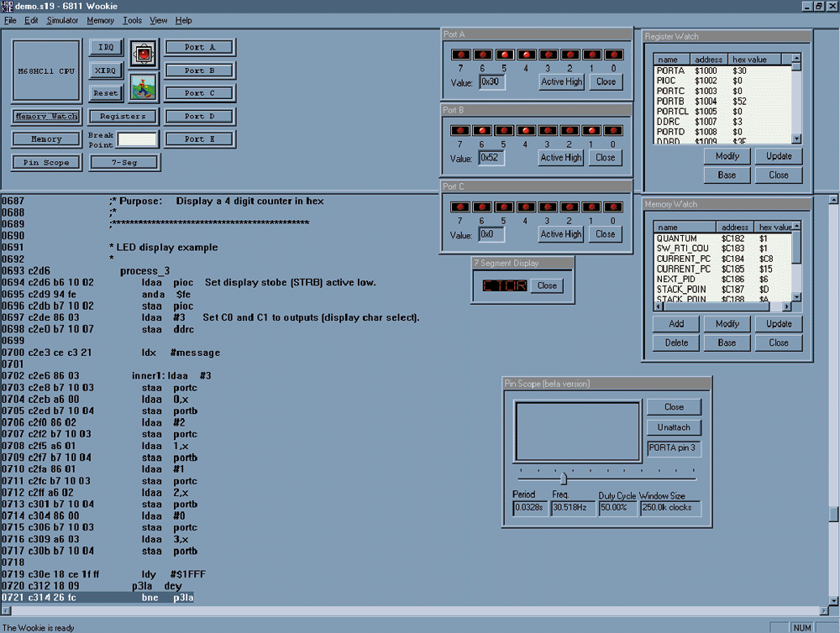Toggle Port B bit 0 LED

[612, 131]
